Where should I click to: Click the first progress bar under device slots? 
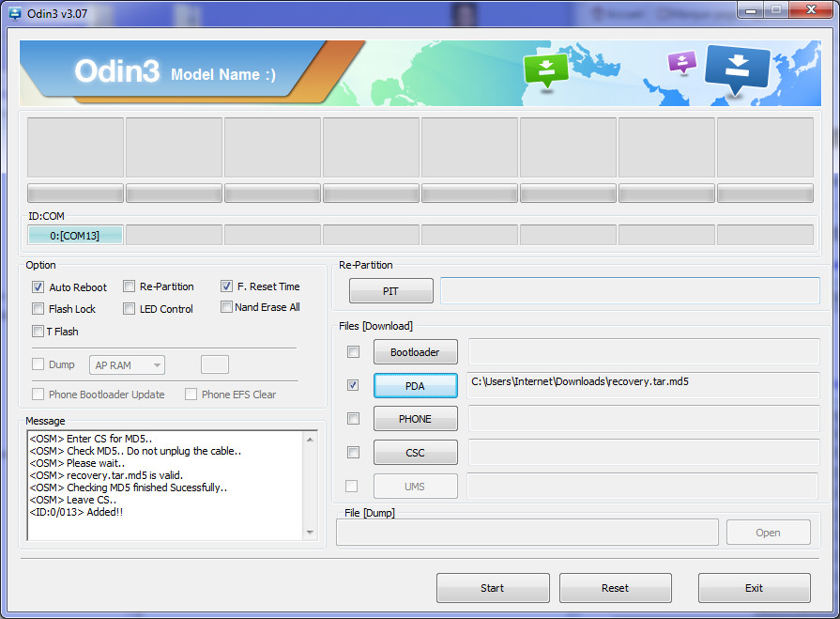75,193
